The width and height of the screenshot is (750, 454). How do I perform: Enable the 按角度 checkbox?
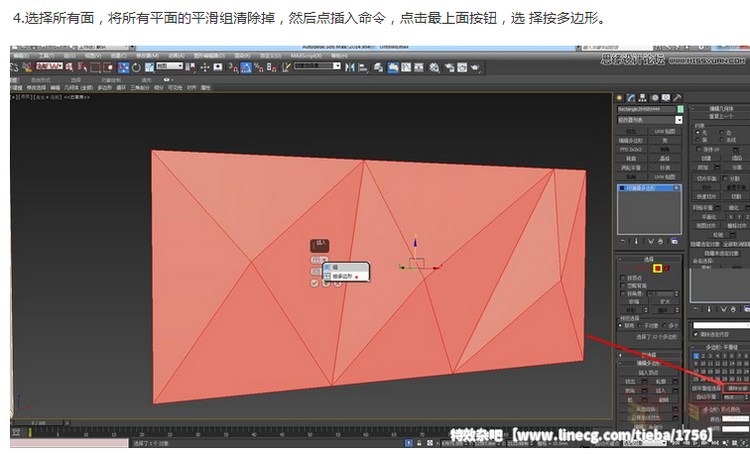tap(623, 293)
